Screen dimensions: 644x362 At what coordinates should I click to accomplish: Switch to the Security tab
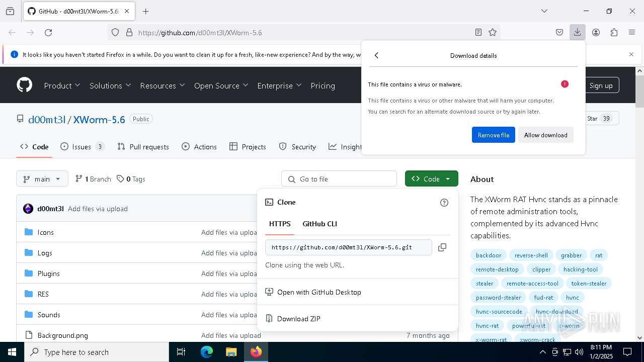pyautogui.click(x=297, y=147)
